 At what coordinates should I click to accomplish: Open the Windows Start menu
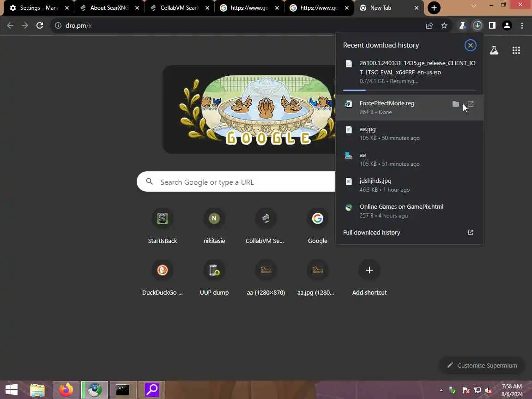12,389
